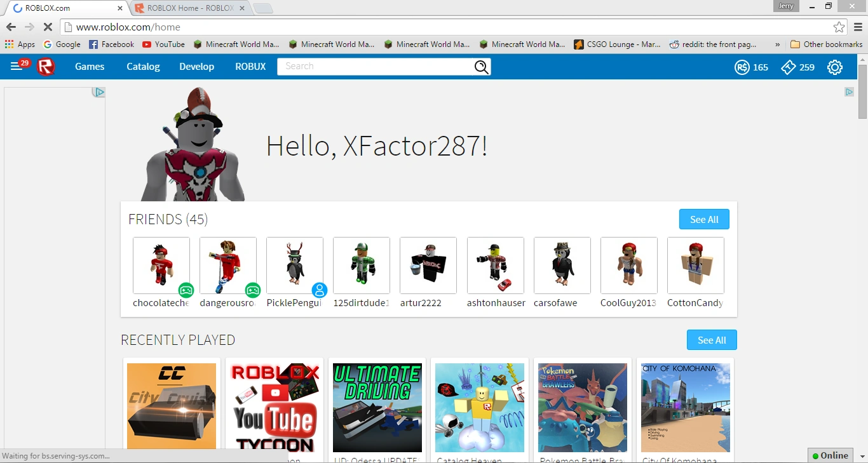Open the Other bookmarks folder
This screenshot has width=868, height=463.
click(826, 44)
